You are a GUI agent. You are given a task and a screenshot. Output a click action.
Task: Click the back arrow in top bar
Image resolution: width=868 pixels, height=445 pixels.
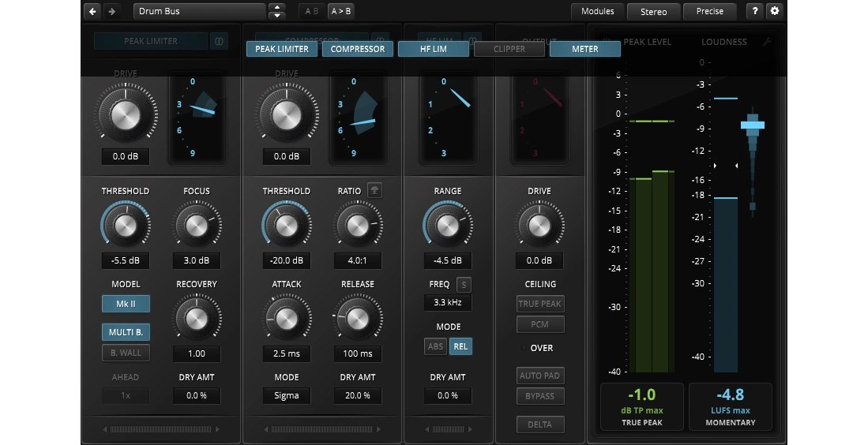93,11
